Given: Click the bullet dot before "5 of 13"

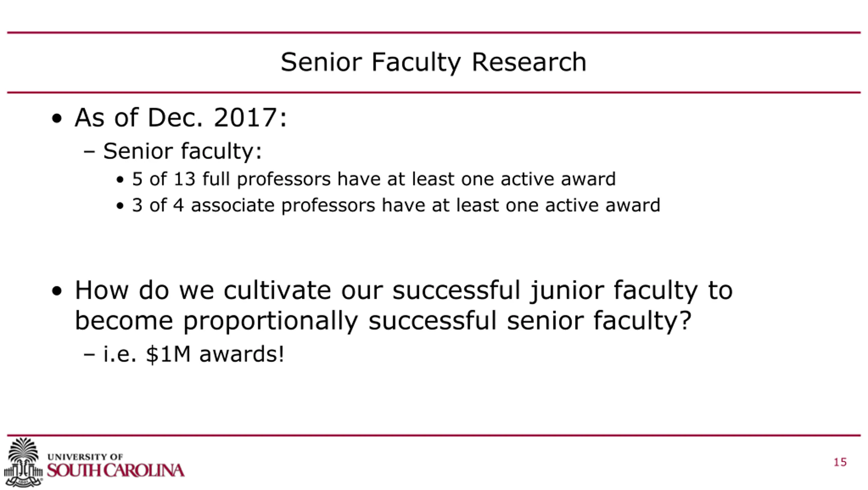Looking at the screenshot, I should tap(120, 180).
